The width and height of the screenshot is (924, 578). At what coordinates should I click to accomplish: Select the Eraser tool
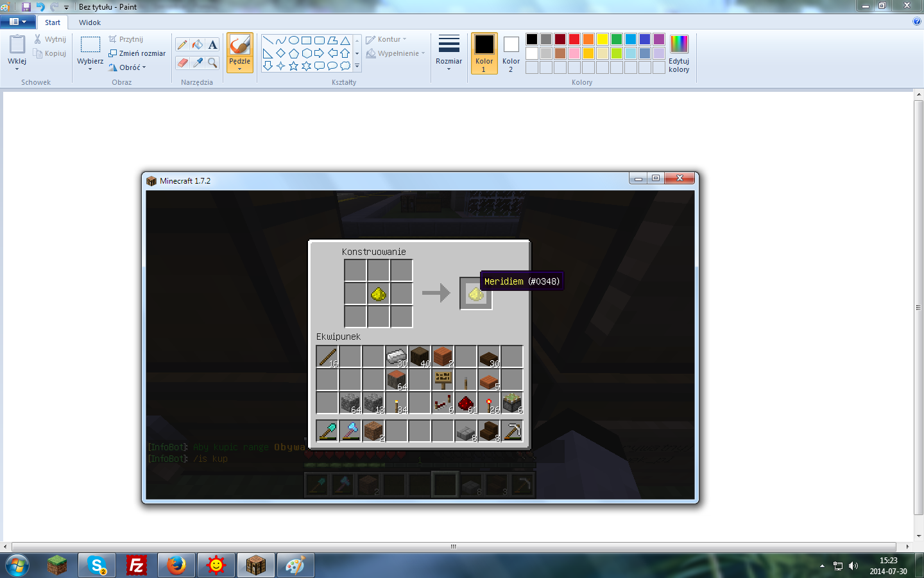pyautogui.click(x=182, y=63)
